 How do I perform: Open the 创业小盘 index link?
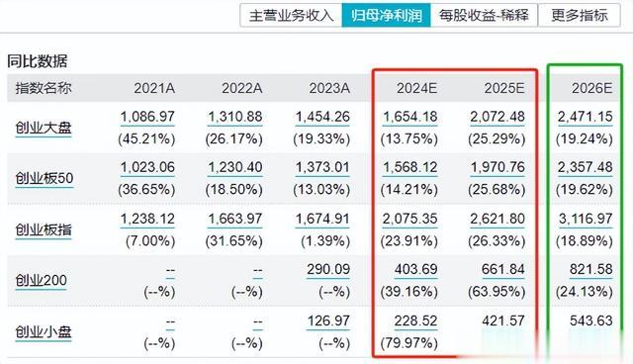point(44,332)
